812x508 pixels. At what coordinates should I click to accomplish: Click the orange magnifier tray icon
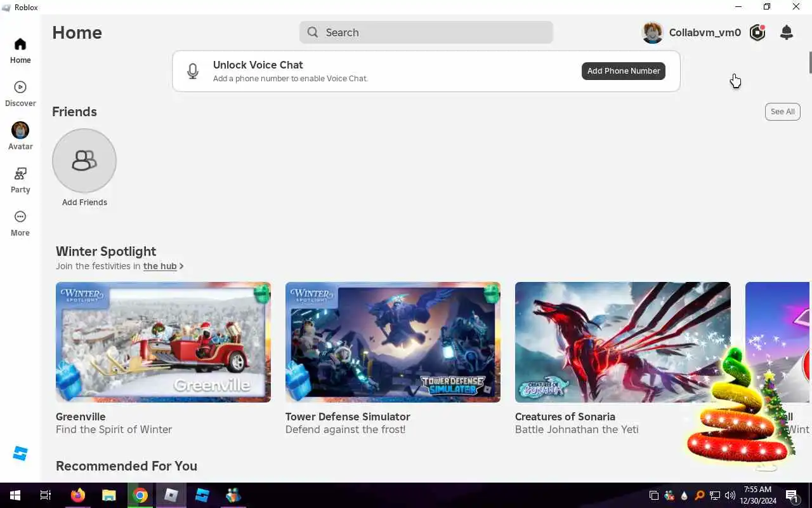700,495
